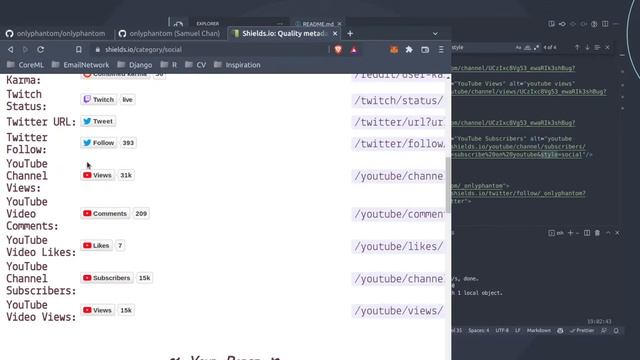Viewport: 640px width, 360px height.
Task: Expand the browser tab list chevron
Action: [435, 33]
